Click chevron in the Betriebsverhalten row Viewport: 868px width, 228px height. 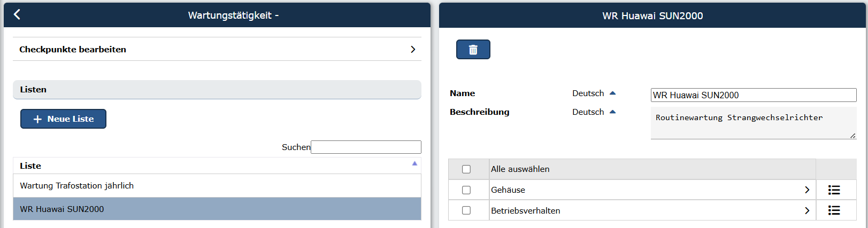coord(807,210)
